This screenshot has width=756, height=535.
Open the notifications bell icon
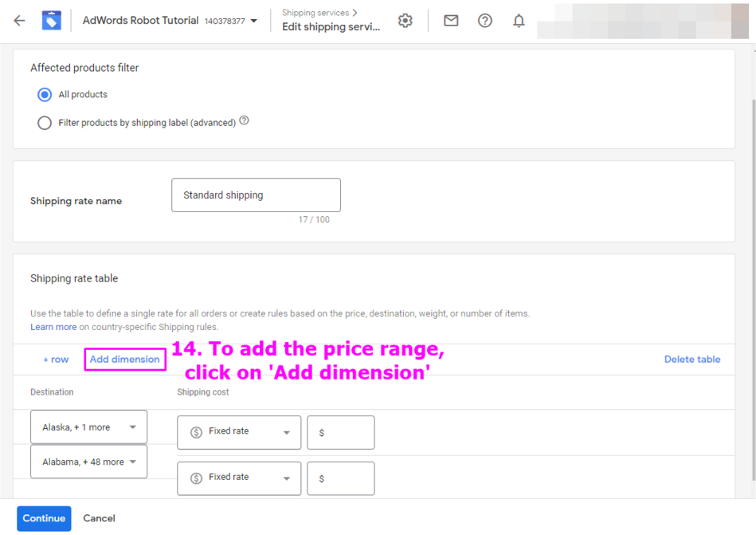pyautogui.click(x=519, y=21)
